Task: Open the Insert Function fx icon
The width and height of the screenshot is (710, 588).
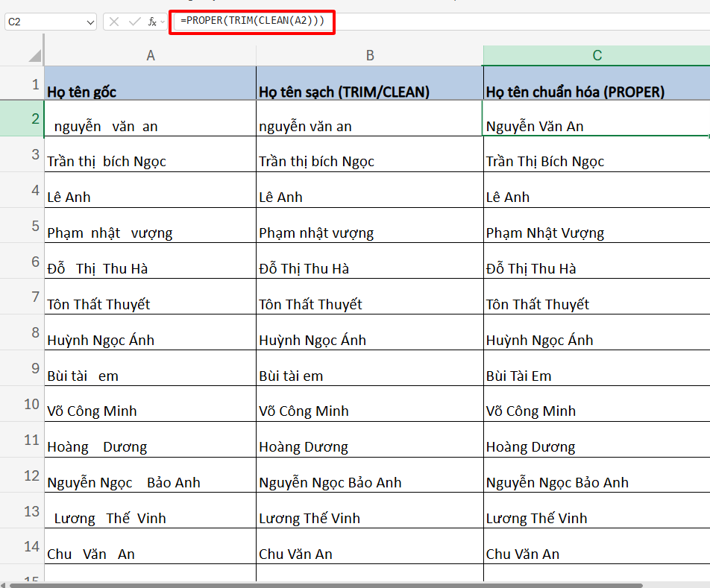Action: (x=152, y=22)
